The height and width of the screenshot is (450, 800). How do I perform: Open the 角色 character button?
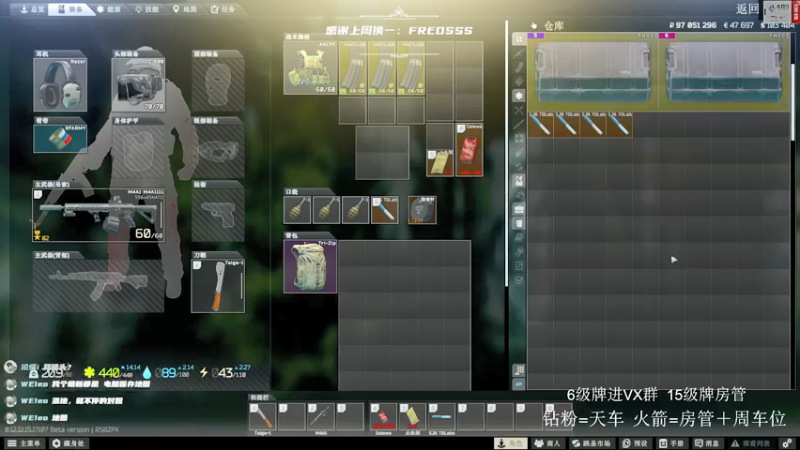(511, 443)
